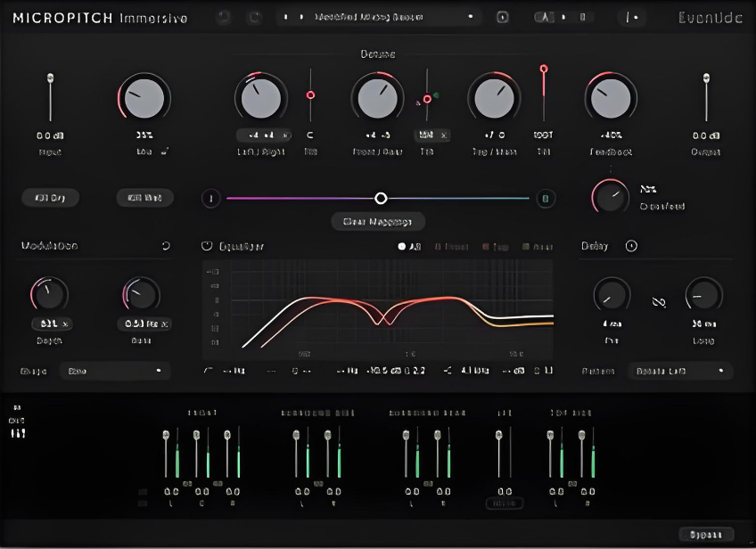Load the previous preset with the left arrow
This screenshot has height=549, width=756.
tap(286, 17)
